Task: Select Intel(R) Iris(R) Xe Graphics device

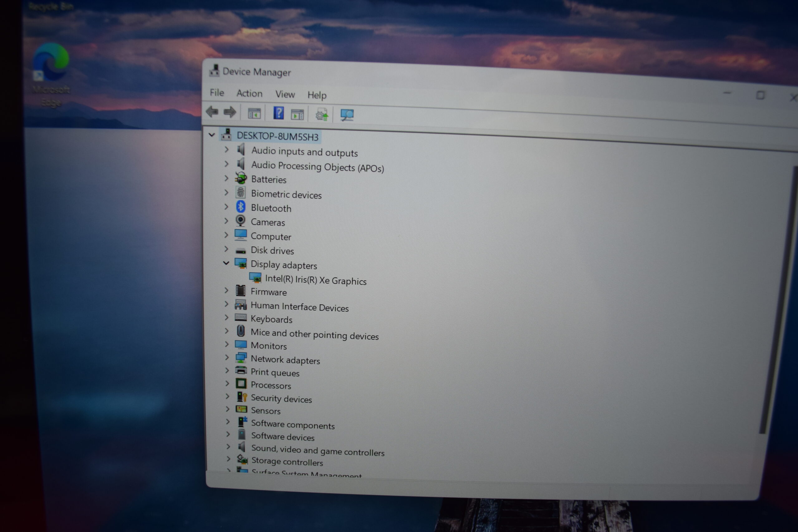Action: point(315,280)
